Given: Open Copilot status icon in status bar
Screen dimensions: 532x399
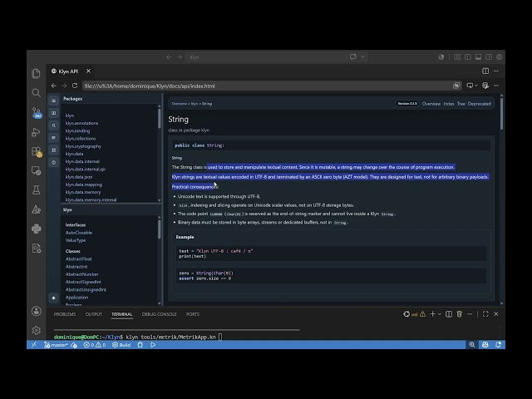Looking at the screenshot, I should pyautogui.click(x=485, y=345).
